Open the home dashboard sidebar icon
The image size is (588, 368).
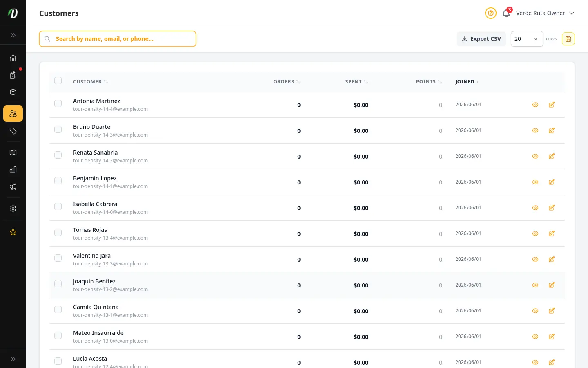pyautogui.click(x=13, y=58)
